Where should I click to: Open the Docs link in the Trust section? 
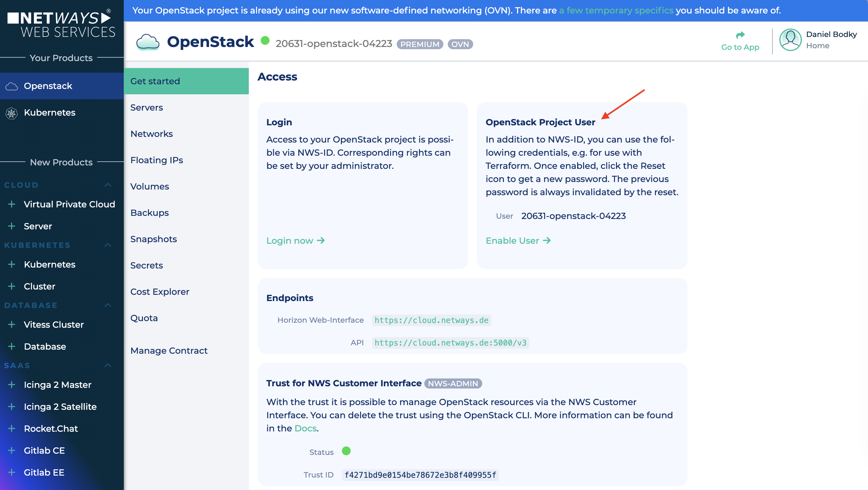[305, 428]
